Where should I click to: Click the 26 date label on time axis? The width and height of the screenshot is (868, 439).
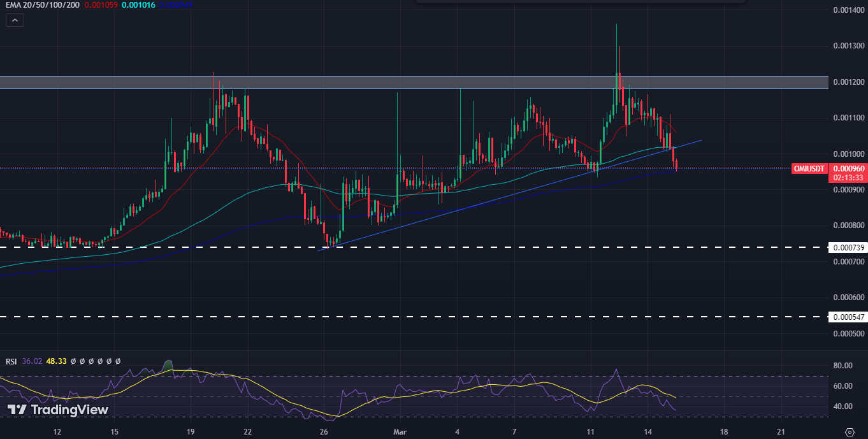(x=324, y=431)
